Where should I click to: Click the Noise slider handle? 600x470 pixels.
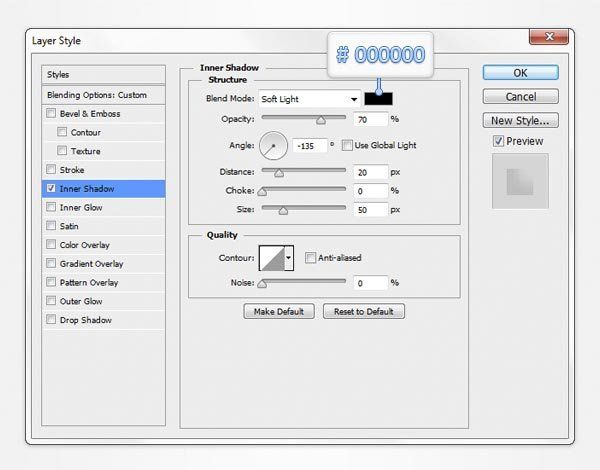coord(262,284)
